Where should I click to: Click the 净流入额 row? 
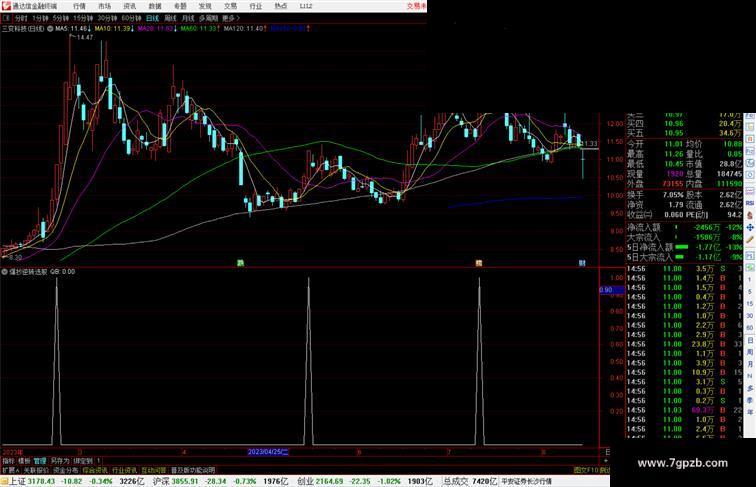tap(684, 227)
